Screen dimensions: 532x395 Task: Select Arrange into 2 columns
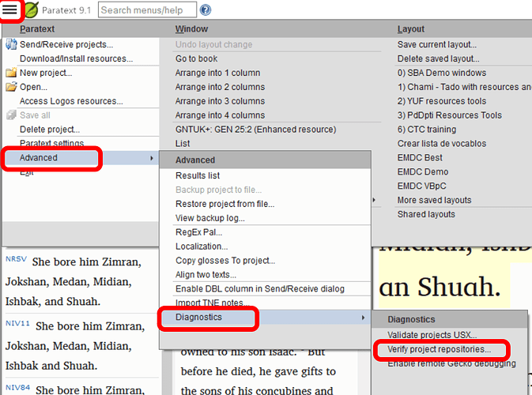[x=220, y=87]
